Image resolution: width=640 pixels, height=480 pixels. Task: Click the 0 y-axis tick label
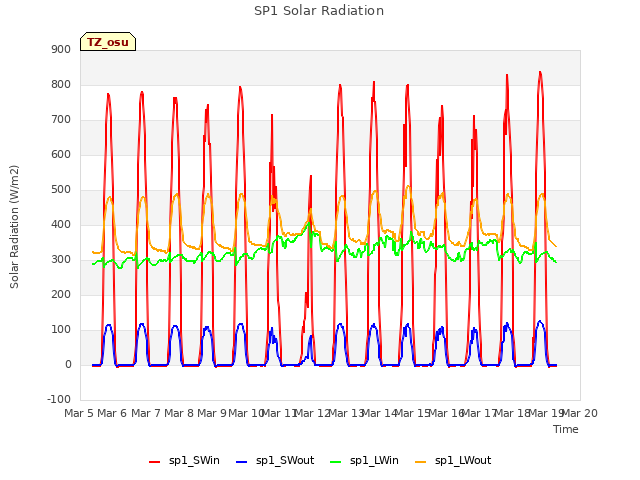pyautogui.click(x=68, y=364)
